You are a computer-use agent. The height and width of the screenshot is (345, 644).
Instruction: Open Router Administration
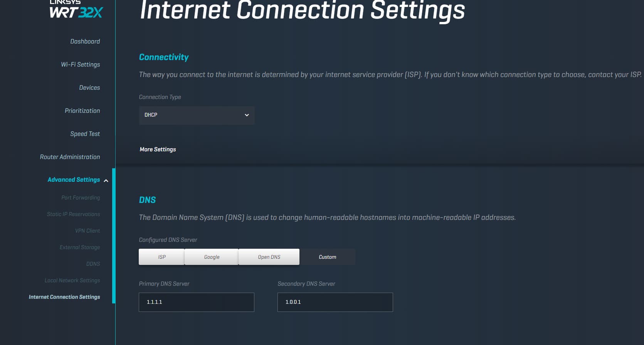70,157
